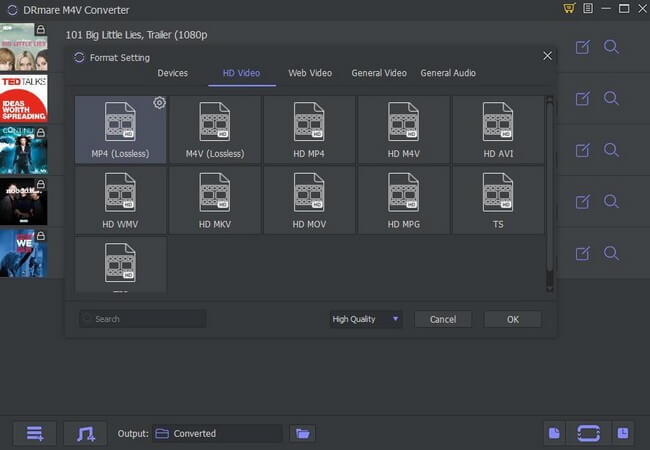Open the menu icon next to the cart
Image resolution: width=650 pixels, height=450 pixels.
coord(589,9)
